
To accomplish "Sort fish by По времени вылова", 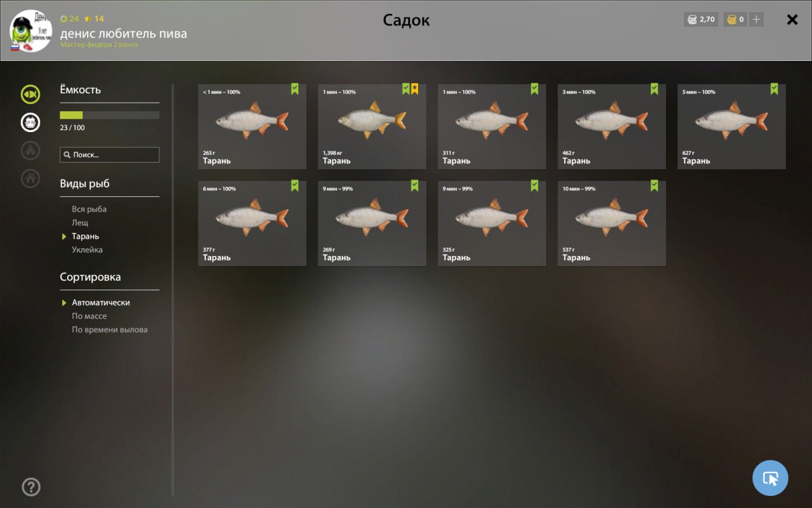I will [x=110, y=330].
